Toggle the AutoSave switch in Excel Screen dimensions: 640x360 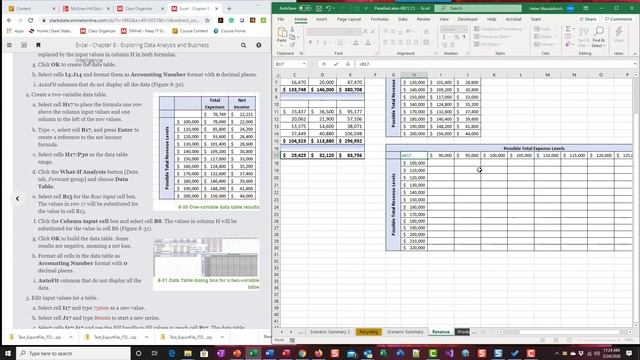(x=304, y=8)
